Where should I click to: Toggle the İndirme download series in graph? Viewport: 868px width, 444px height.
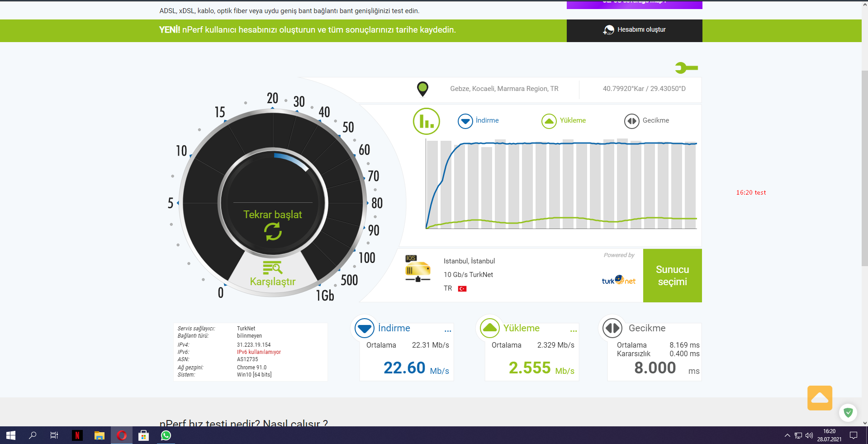pyautogui.click(x=478, y=121)
